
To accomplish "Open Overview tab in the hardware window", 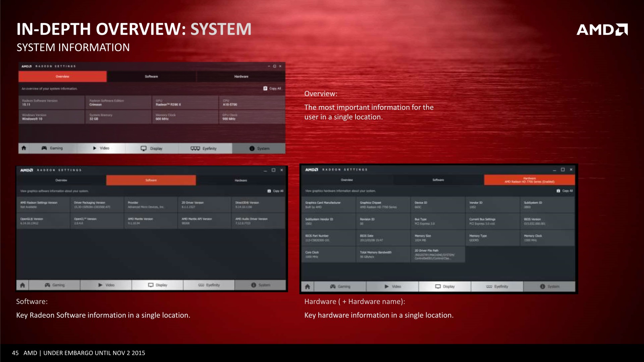I will (x=347, y=180).
